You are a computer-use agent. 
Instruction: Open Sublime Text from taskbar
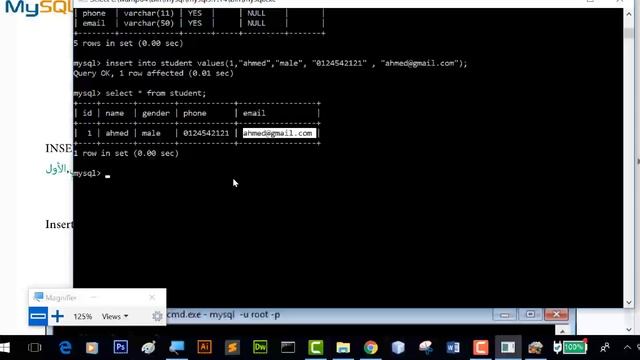232,348
